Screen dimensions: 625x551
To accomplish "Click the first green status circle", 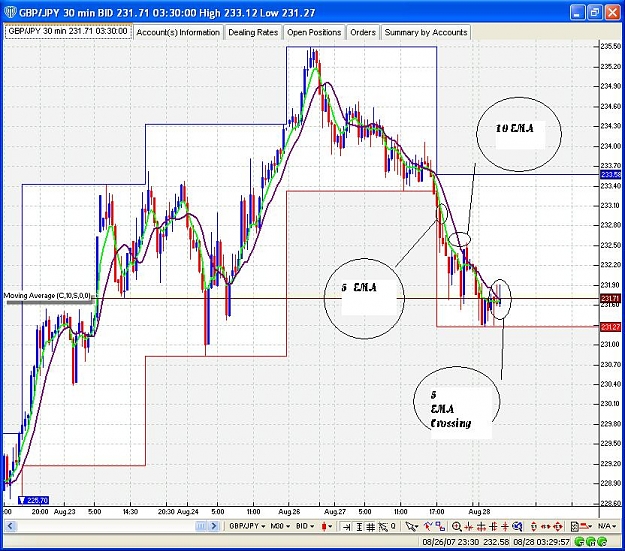I will (x=580, y=542).
